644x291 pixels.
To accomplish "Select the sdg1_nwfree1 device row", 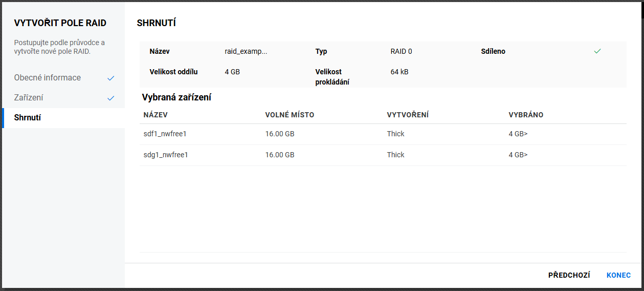I will [166, 155].
